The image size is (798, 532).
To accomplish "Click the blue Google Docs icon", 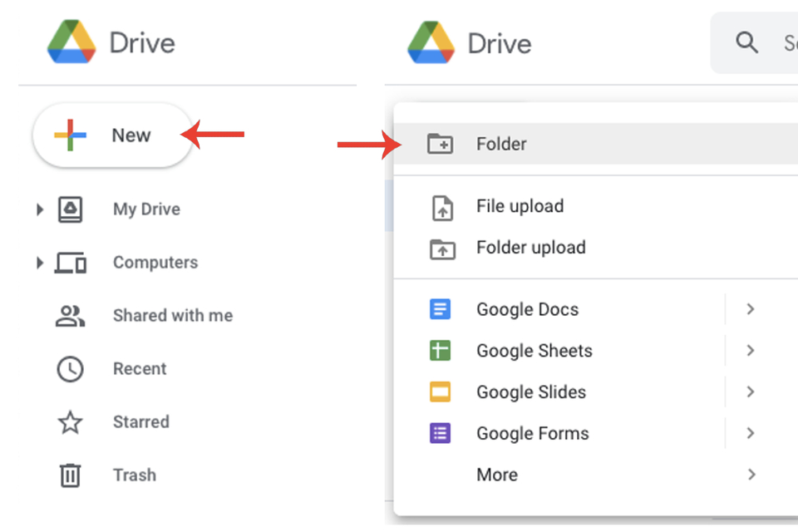I will tap(441, 309).
